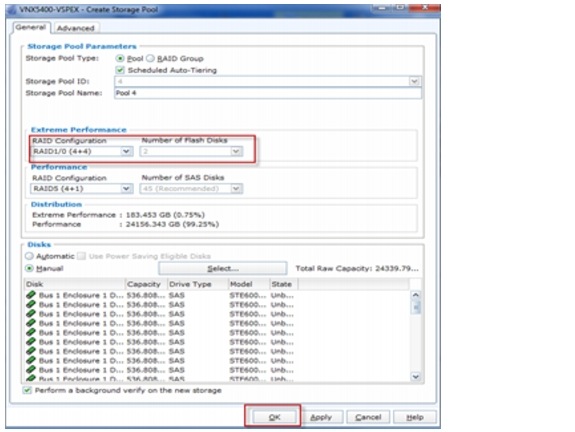Image resolution: width=575 pixels, height=432 pixels.
Task: Sort by the Disk column header
Action: (x=74, y=284)
